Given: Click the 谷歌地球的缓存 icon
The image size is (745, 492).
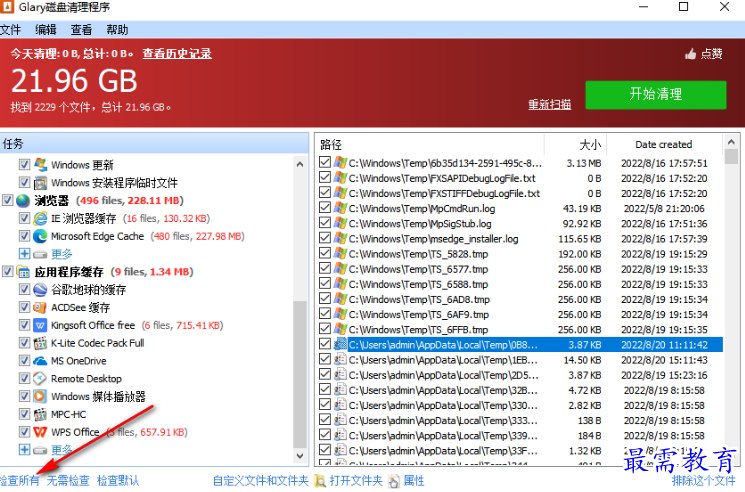Looking at the screenshot, I should [40, 290].
